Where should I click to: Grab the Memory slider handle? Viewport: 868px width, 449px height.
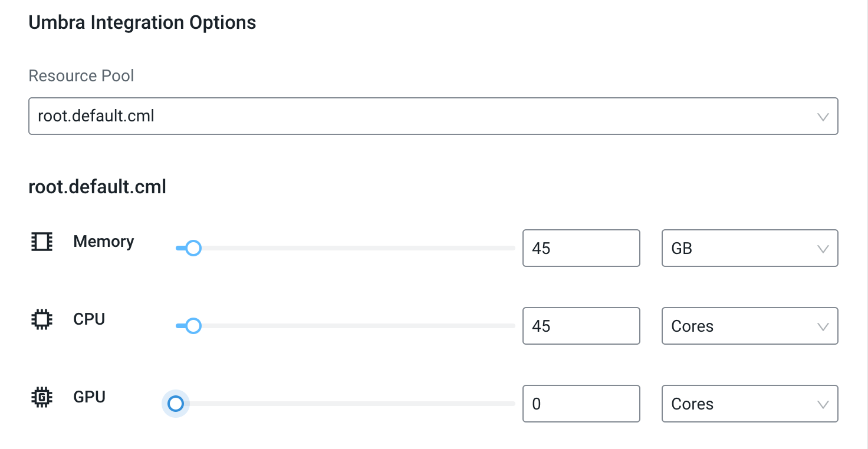click(x=193, y=248)
